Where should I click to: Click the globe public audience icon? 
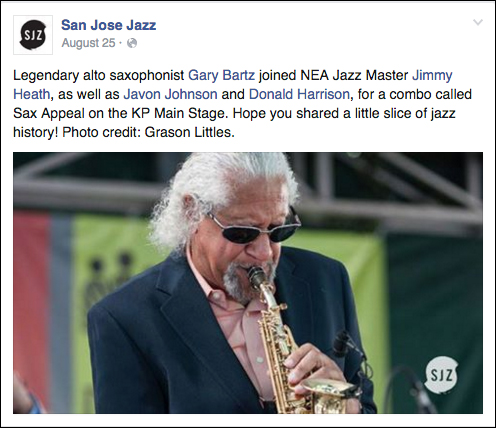pos(132,43)
